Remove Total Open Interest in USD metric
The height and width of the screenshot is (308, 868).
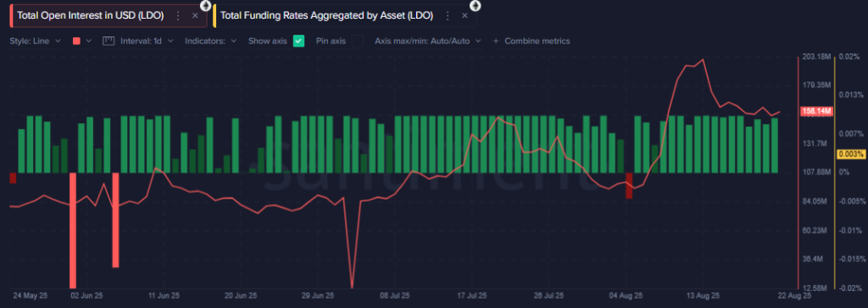point(195,15)
